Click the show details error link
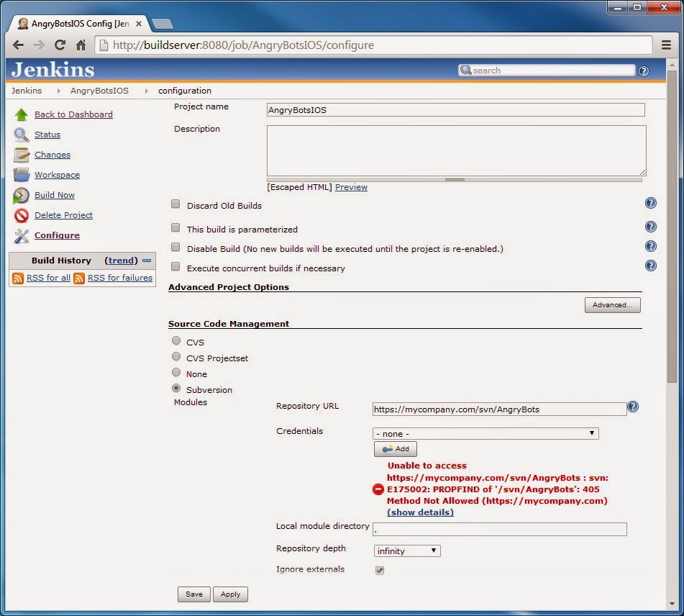684x616 pixels. [x=420, y=512]
